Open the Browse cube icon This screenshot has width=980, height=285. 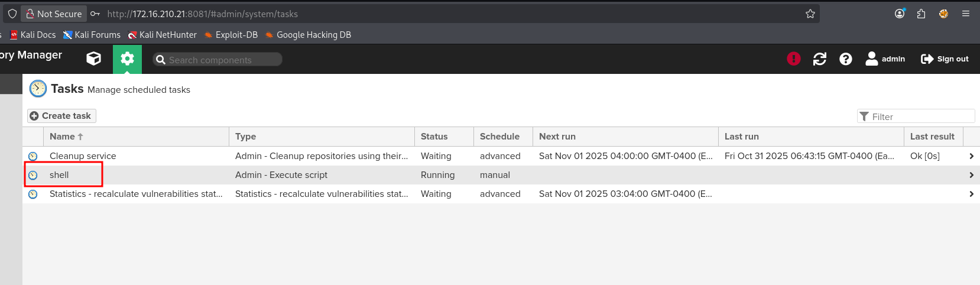93,59
